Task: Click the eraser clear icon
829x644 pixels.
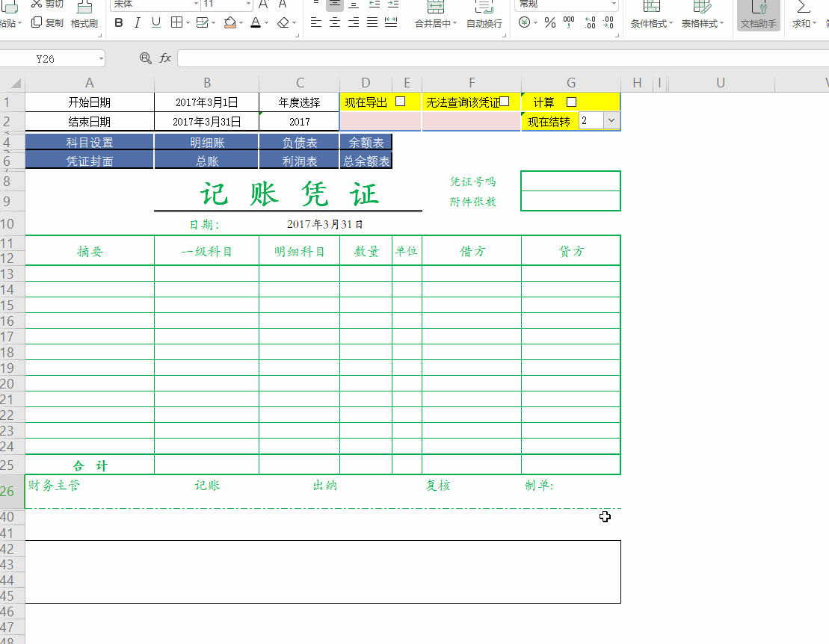Action: (x=283, y=22)
